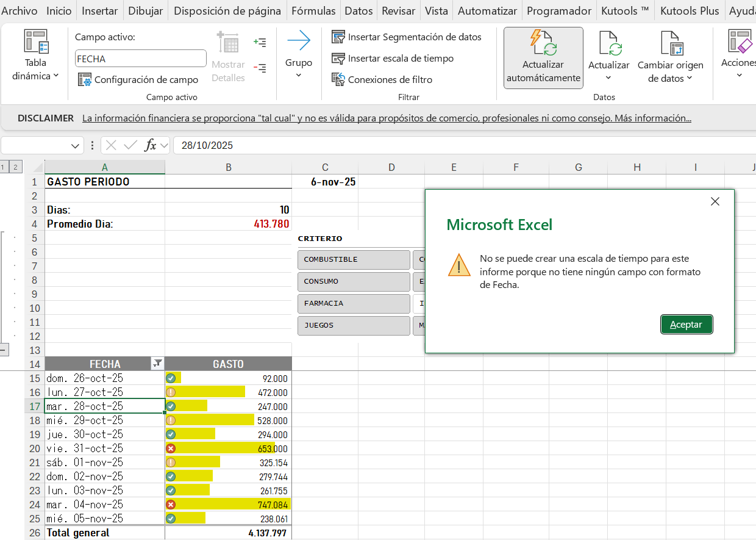
Task: Open the Actualizar dropdown arrow
Action: 608,77
